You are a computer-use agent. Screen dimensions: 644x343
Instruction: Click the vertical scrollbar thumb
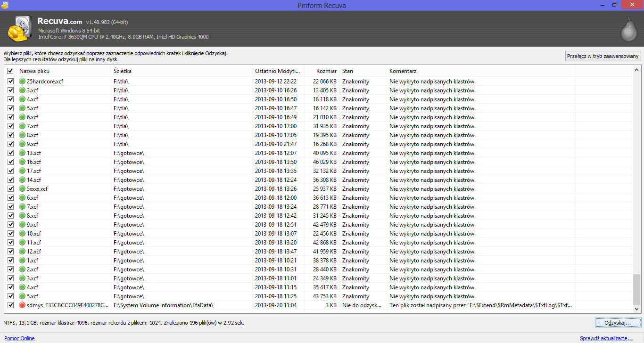click(x=637, y=289)
